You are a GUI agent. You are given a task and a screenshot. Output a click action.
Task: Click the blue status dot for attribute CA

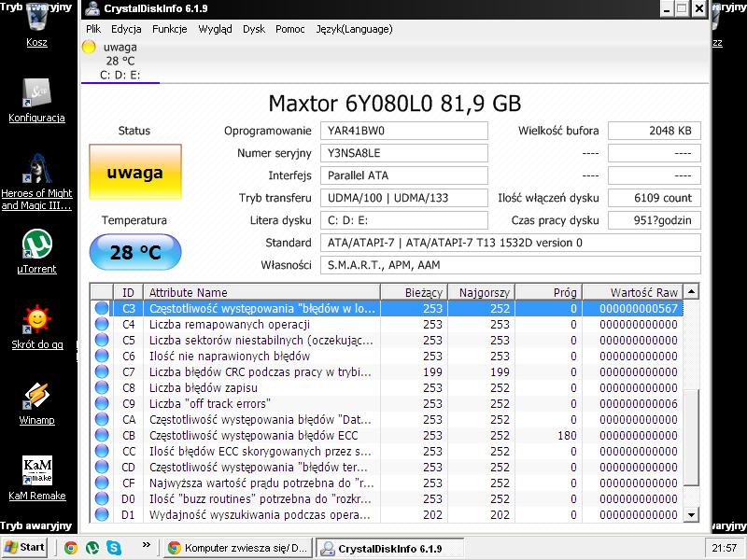(x=102, y=419)
